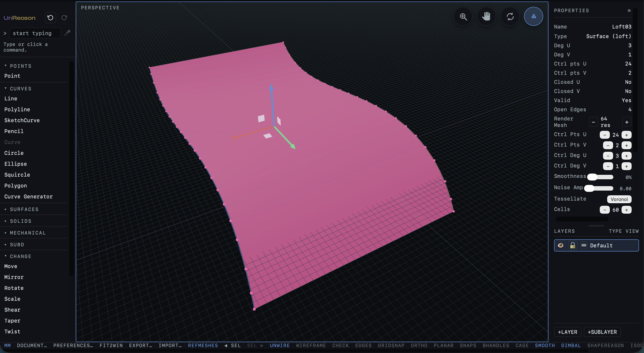Click FIT2WIN in status bar
Viewport: 644px width, 353px height.
(x=111, y=345)
